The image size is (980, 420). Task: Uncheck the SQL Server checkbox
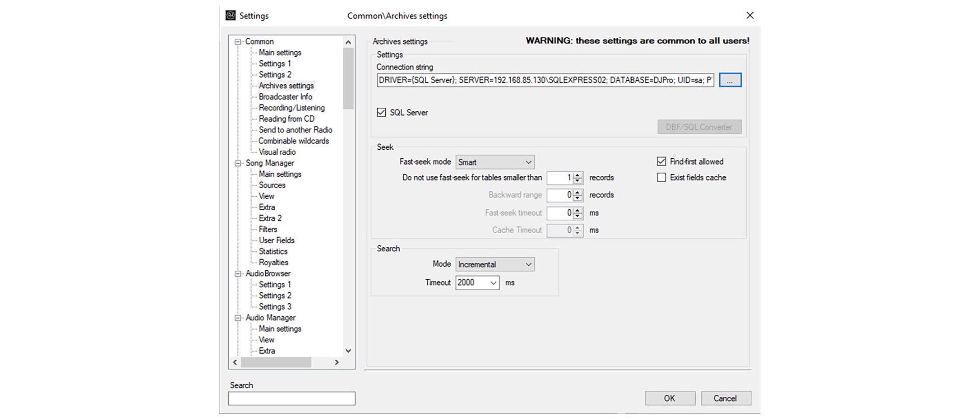coord(381,112)
